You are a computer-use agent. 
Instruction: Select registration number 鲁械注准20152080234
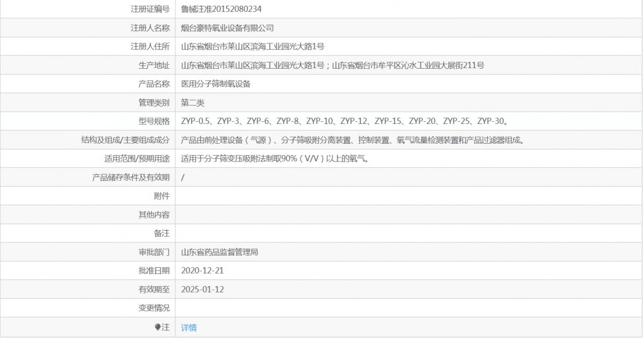pos(222,9)
